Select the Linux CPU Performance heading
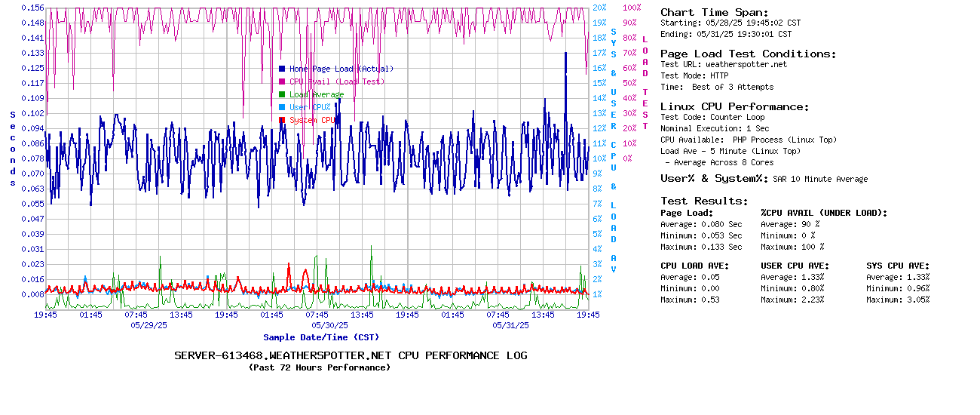The width and height of the screenshot is (980, 415). tap(734, 106)
